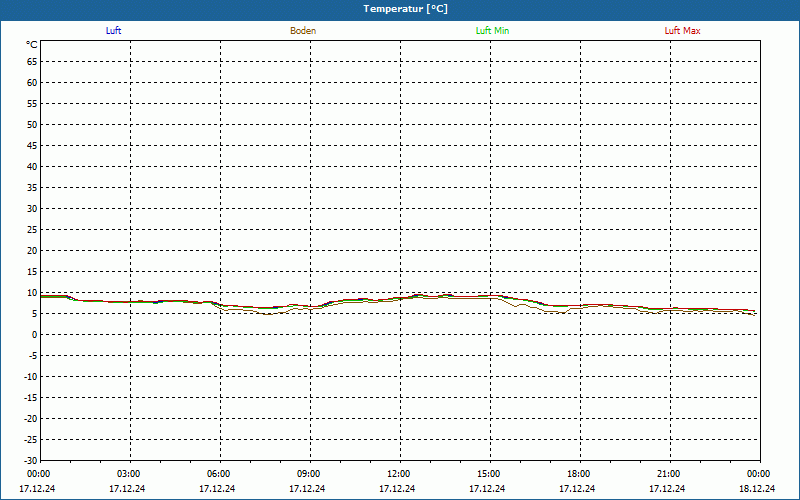Screen dimensions: 800x500
Task: Click the Boden legend label
Action: click(x=303, y=31)
